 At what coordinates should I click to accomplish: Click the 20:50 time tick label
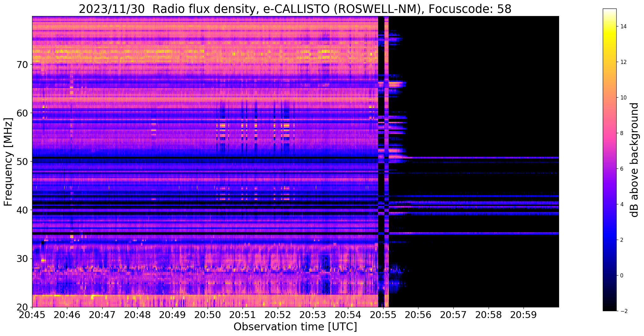(208, 315)
